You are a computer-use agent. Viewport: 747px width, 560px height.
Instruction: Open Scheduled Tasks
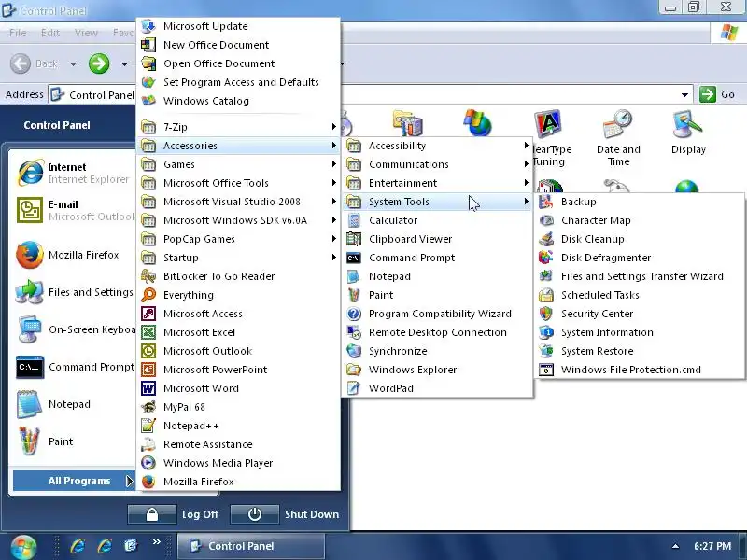639,295
